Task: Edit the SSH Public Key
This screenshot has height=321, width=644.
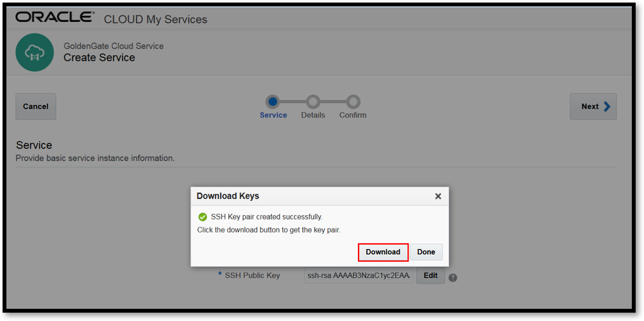Action: [x=430, y=275]
